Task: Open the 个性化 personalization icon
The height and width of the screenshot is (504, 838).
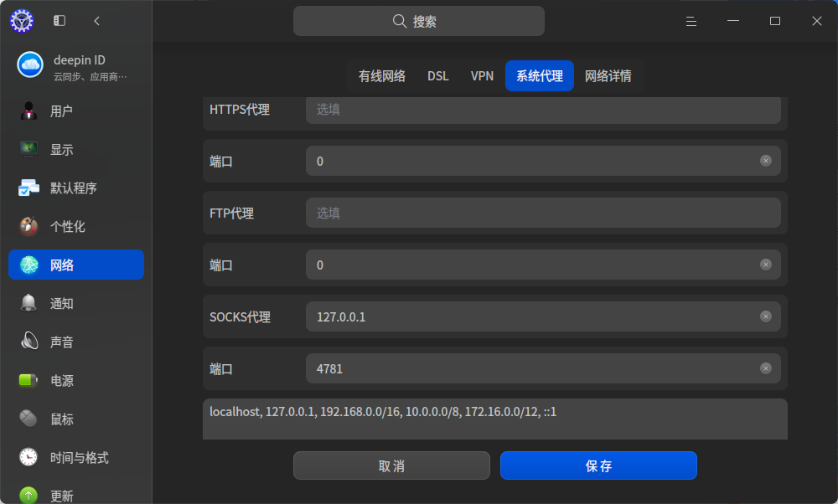Action: click(x=28, y=226)
